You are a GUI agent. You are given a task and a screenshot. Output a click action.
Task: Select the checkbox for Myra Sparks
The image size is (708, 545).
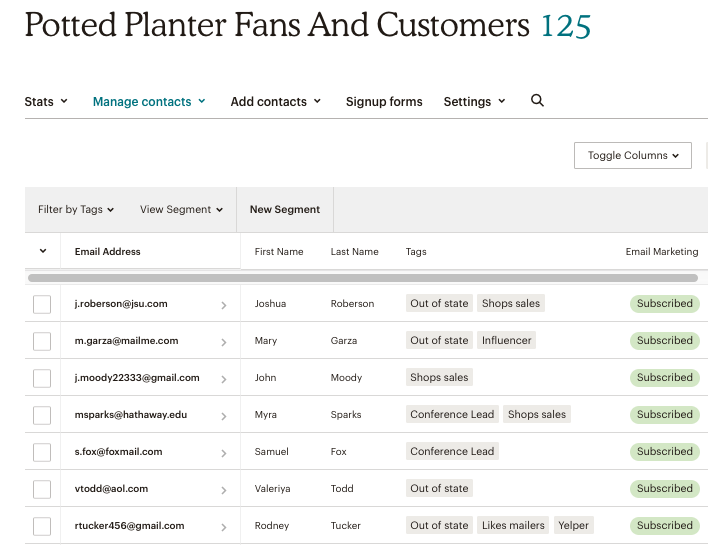click(42, 415)
